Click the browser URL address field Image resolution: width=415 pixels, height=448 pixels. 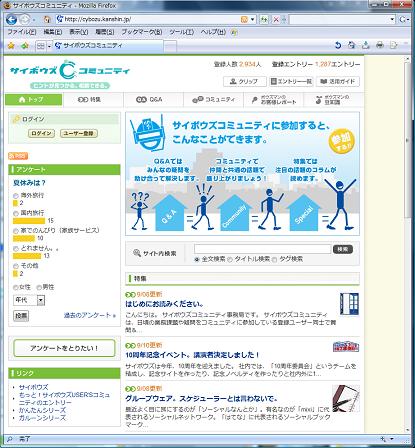pos(152,20)
